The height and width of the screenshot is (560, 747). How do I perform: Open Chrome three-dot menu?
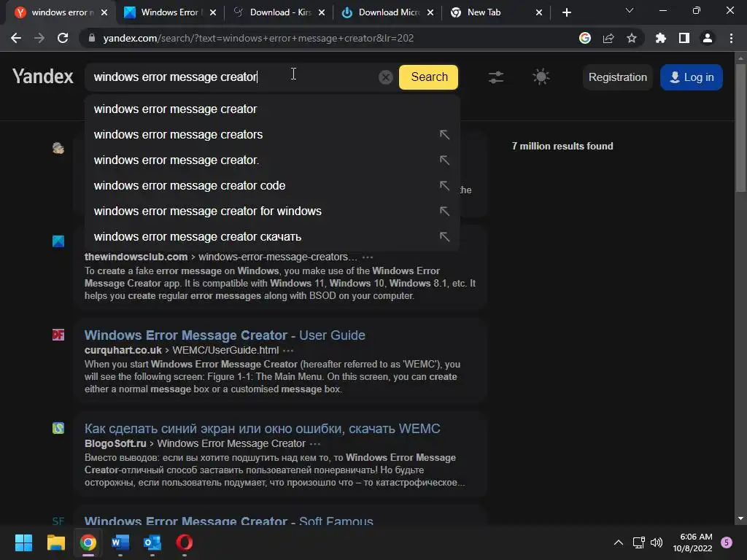point(731,38)
